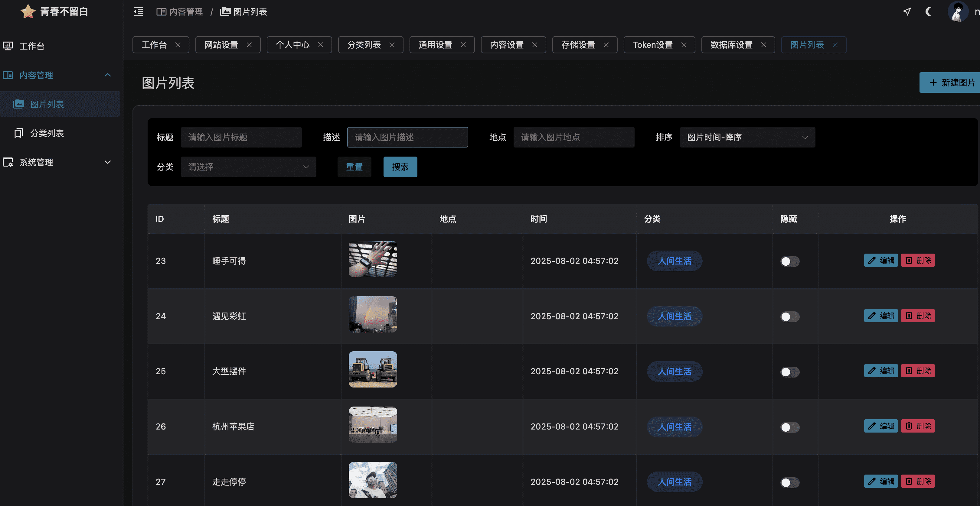Close the 网站设置 tab with X
This screenshot has width=980, height=506.
[249, 45]
